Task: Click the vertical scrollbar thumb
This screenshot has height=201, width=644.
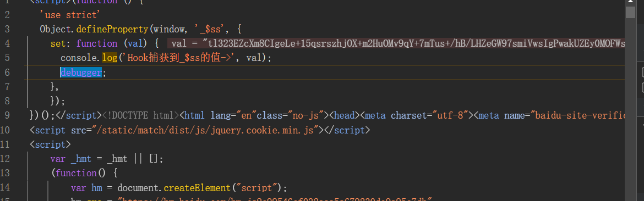Action: pos(630,12)
